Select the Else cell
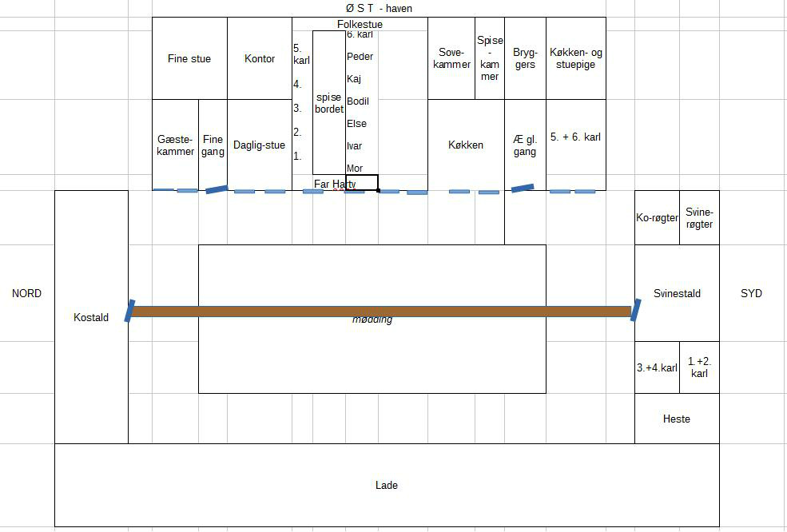The height and width of the screenshot is (532, 787). 357,124
